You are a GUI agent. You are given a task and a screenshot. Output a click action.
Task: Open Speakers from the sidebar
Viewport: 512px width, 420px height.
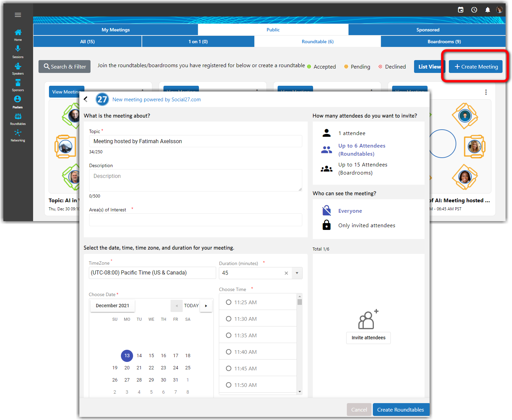tap(18, 68)
